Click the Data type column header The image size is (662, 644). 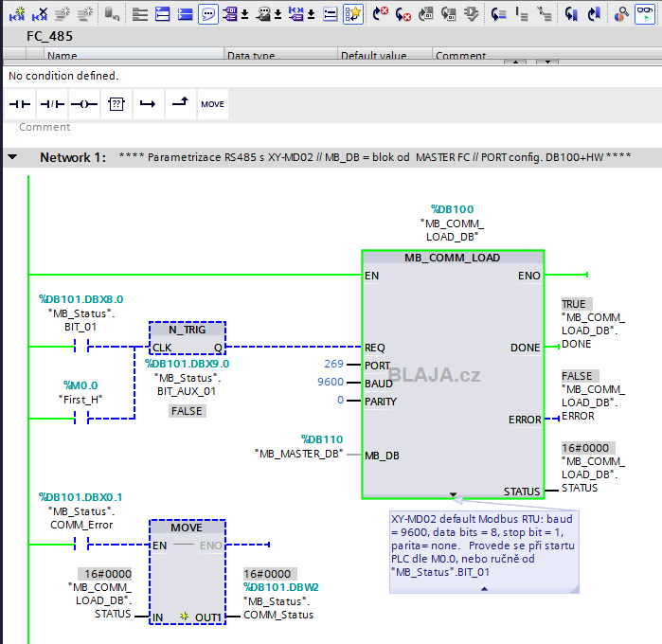coord(280,55)
